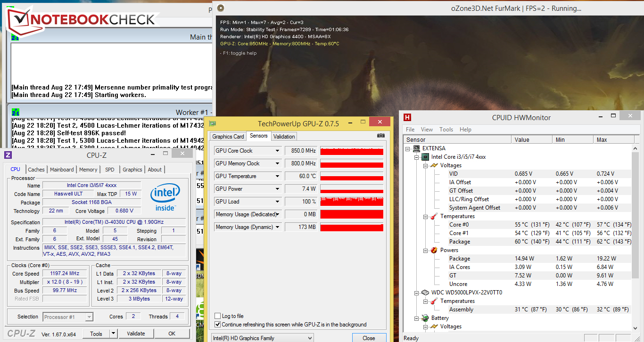
Task: Switch to the Graphics Card tab in GPU-Z
Action: click(x=228, y=137)
